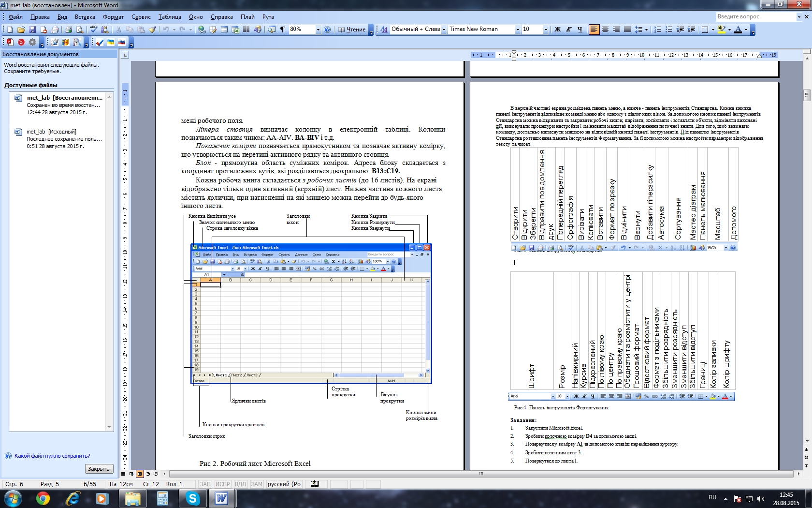The height and width of the screenshot is (508, 812).
Task: Click the Word Help question mark icon
Action: coord(327,30)
